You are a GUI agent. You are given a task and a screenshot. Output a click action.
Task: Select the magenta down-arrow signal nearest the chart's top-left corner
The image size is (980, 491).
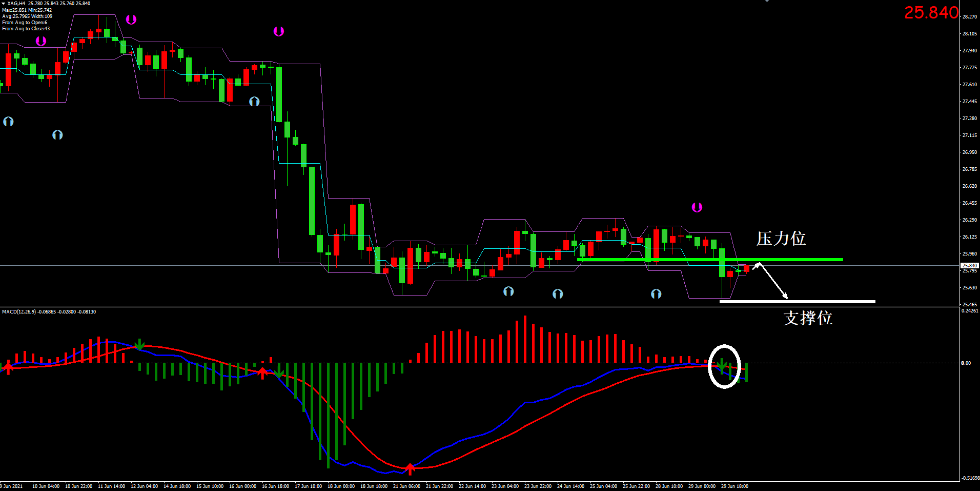tap(41, 41)
